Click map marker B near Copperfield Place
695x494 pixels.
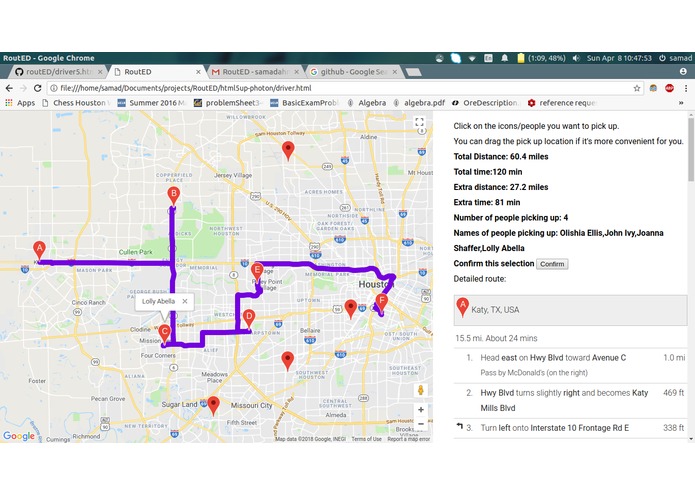(x=173, y=196)
